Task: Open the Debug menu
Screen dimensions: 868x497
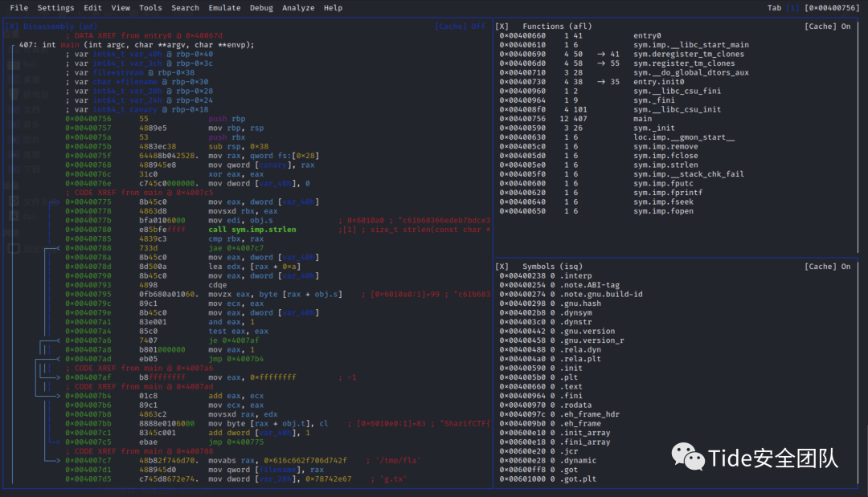Action: [x=261, y=8]
